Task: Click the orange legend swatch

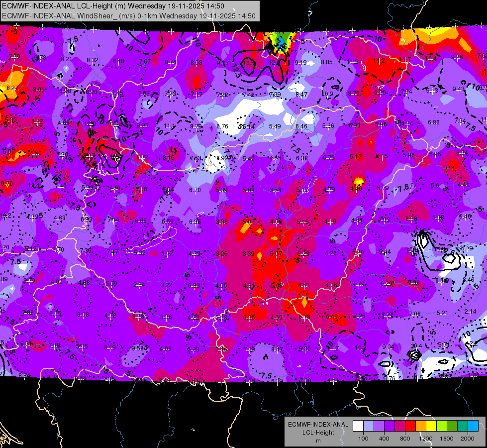Action: click(x=421, y=426)
